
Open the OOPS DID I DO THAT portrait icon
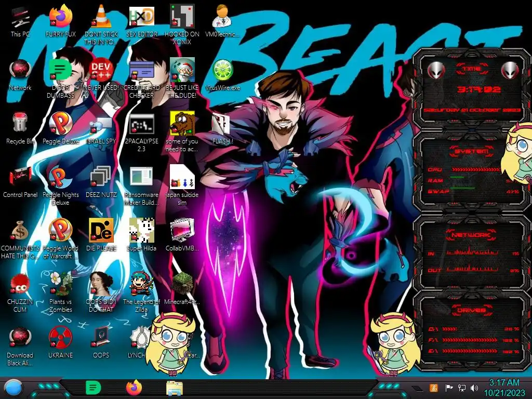(x=101, y=283)
